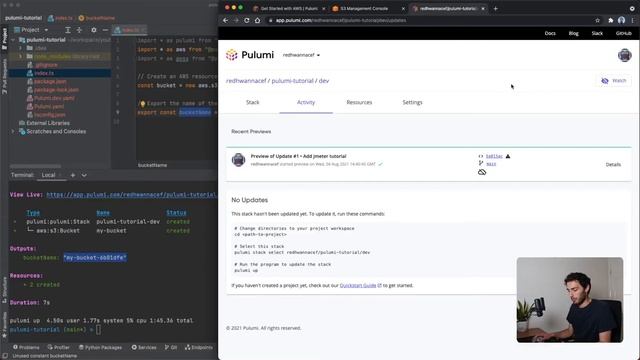Open the Problems tool window
This screenshot has height=360, width=640.
(x=26, y=347)
